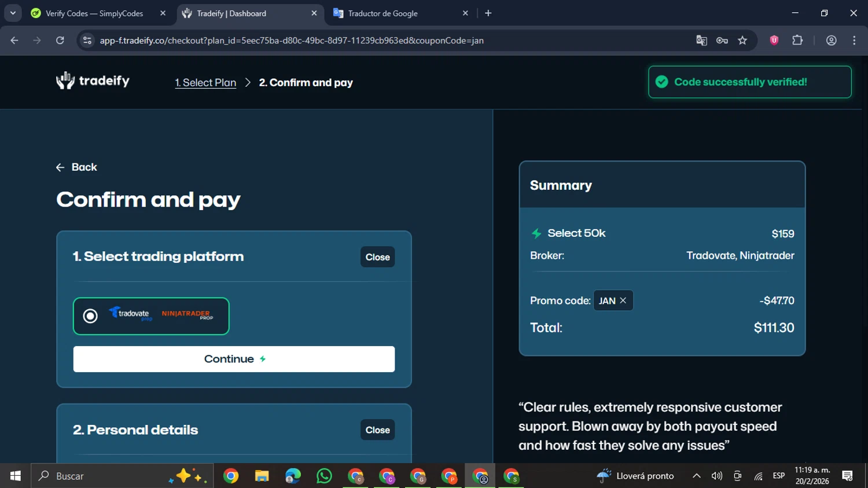Click the -$47.70 discount value
Viewport: 868px width, 488px height.
coord(777,300)
